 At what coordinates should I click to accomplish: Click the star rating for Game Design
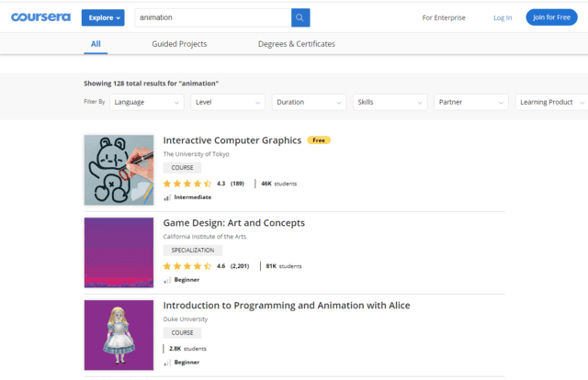187,266
